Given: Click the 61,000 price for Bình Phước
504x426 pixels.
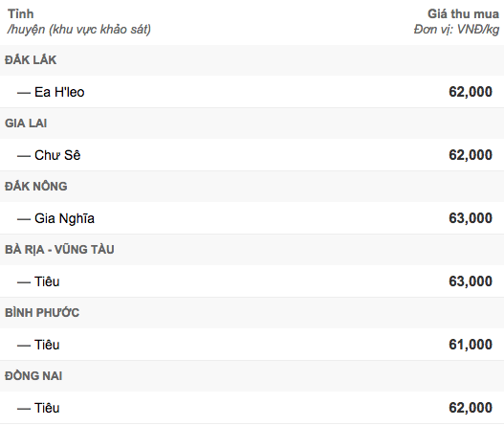Looking at the screenshot, I should [x=471, y=345].
